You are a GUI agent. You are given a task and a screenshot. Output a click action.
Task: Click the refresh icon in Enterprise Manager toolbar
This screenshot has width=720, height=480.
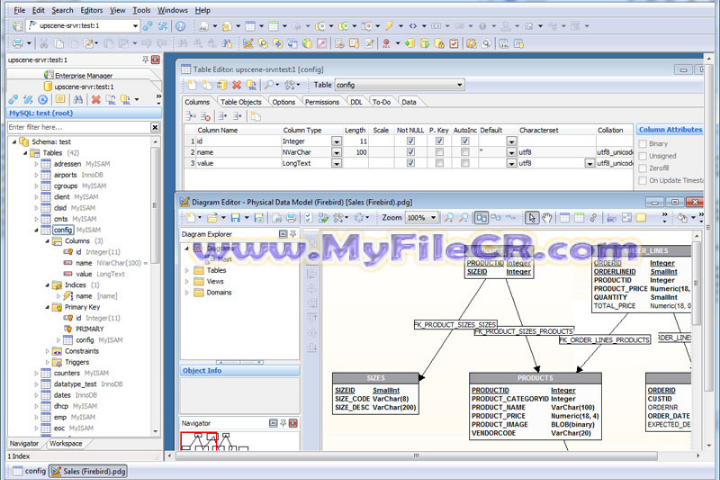(43, 100)
